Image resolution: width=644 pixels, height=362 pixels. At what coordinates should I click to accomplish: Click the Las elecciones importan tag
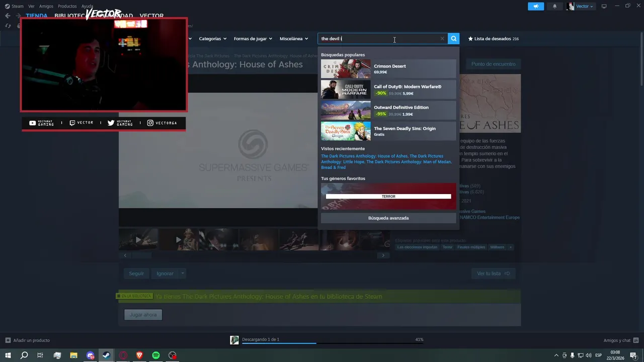pos(417,247)
